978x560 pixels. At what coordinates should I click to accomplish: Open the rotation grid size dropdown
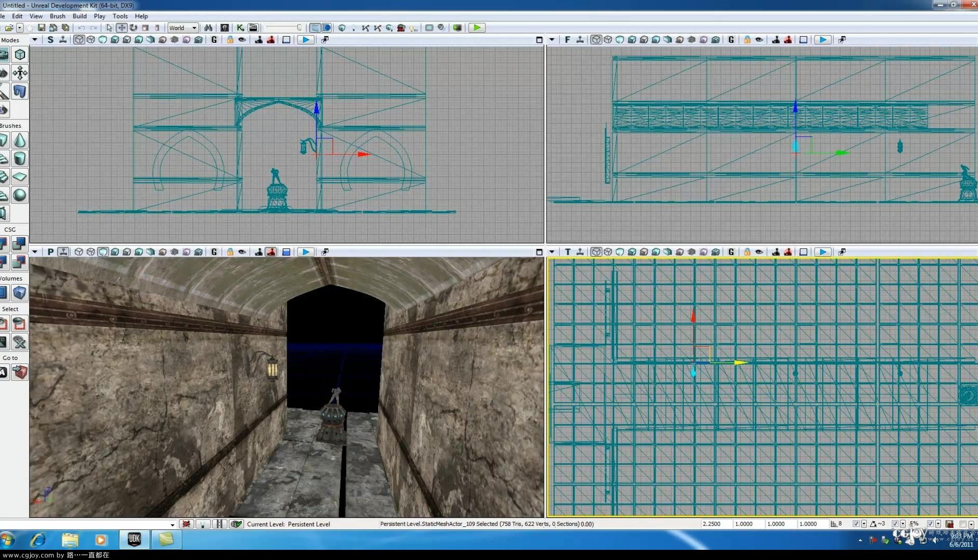[x=903, y=524]
